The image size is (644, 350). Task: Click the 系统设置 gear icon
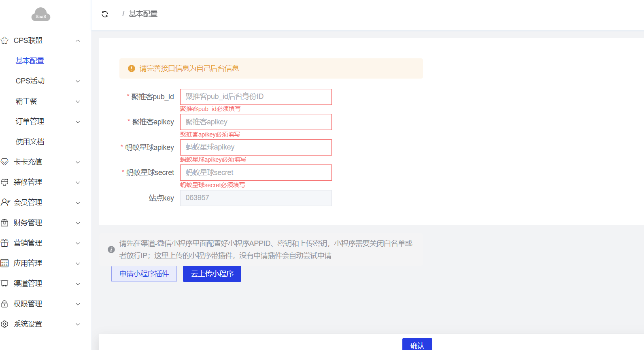[4, 324]
